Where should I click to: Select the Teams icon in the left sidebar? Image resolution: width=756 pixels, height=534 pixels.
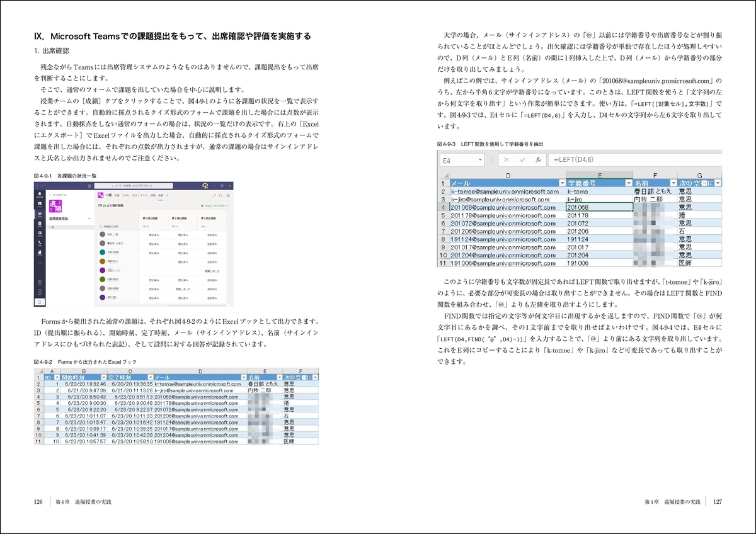(x=40, y=214)
